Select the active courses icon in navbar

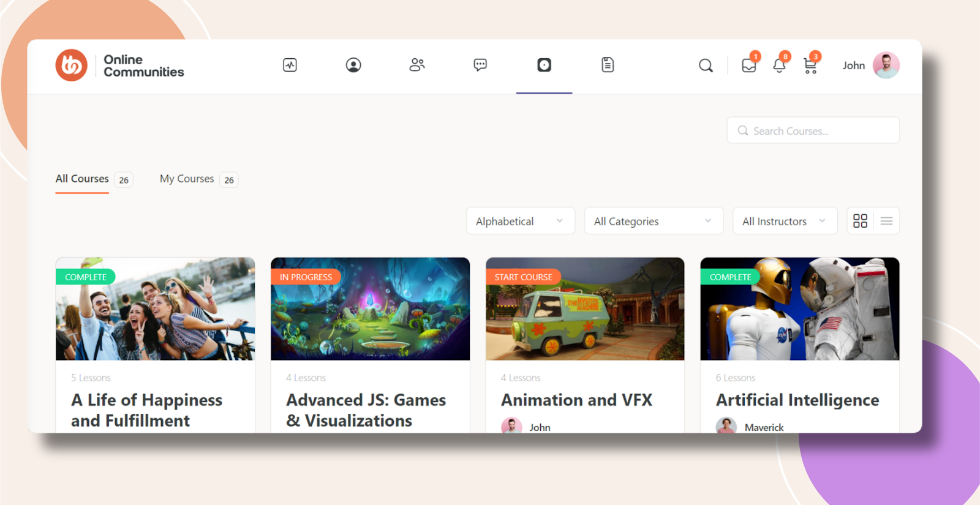coord(544,65)
